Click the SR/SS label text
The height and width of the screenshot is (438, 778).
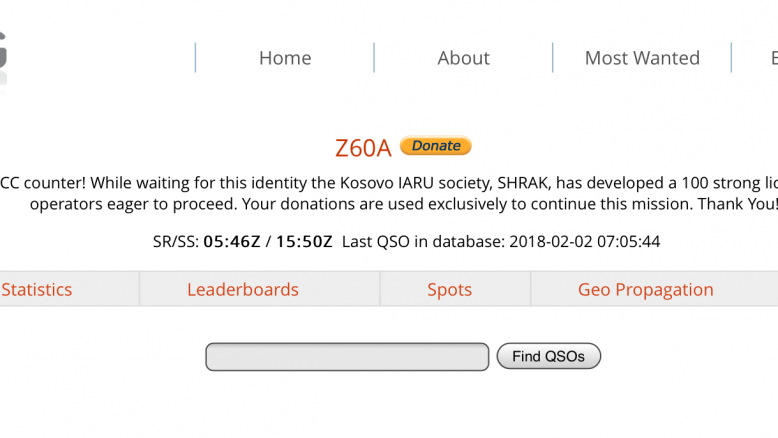176,242
